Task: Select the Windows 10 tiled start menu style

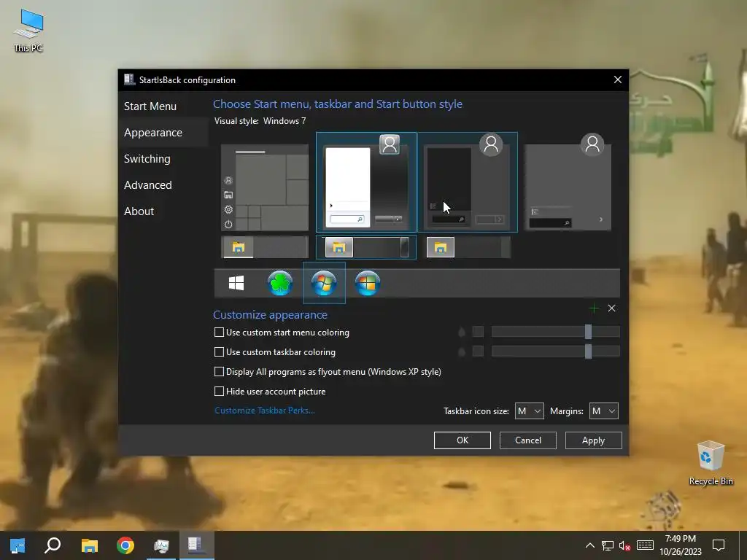Action: click(265, 187)
